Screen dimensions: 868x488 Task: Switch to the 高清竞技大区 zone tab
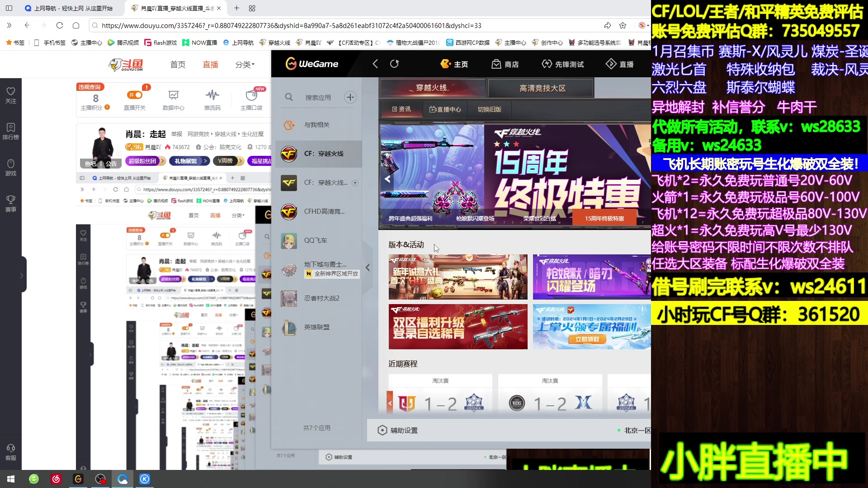(542, 88)
